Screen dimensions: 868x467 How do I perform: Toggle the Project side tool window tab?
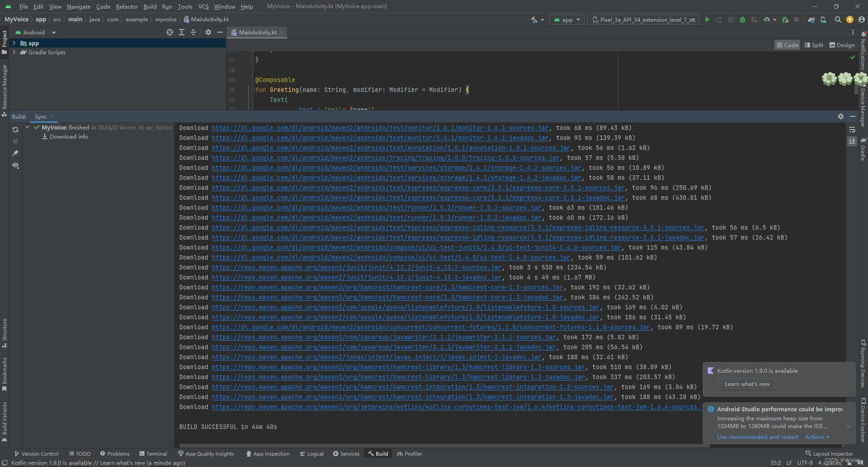click(5, 42)
